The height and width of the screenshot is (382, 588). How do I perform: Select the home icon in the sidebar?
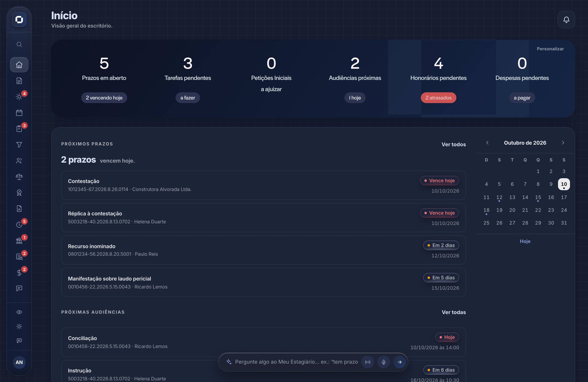19,65
